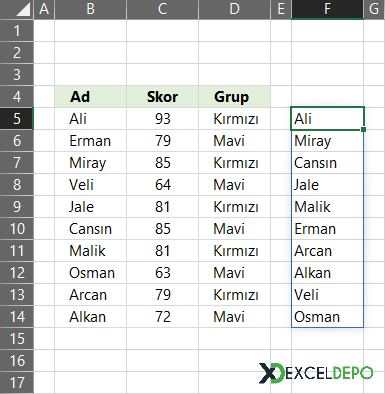Select row 14 header
Screen dimensions: 385x394
click(17, 317)
